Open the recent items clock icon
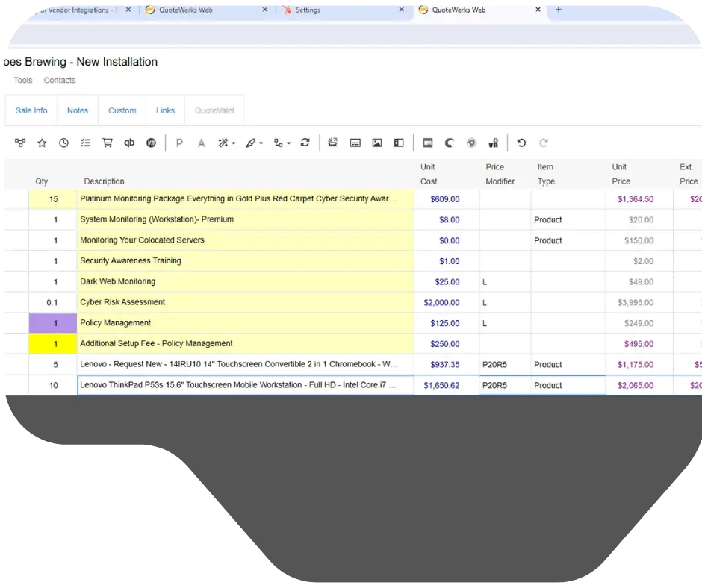702x588 pixels. 64,143
